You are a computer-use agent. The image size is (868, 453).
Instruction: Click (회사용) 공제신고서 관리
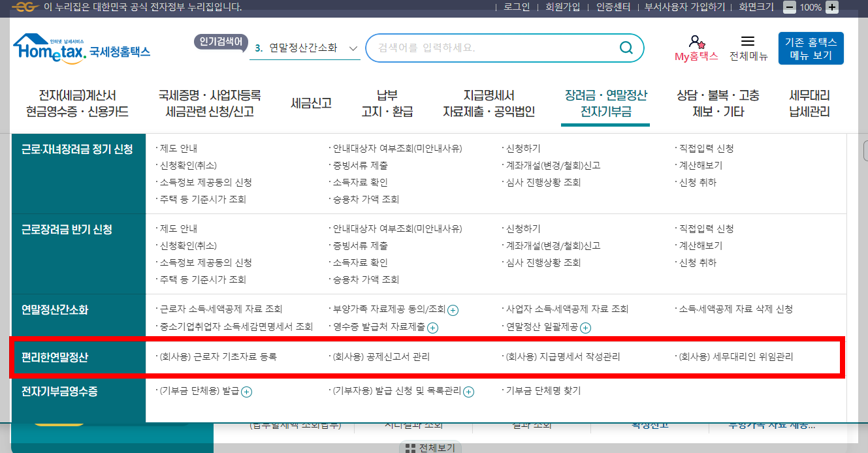pos(381,357)
